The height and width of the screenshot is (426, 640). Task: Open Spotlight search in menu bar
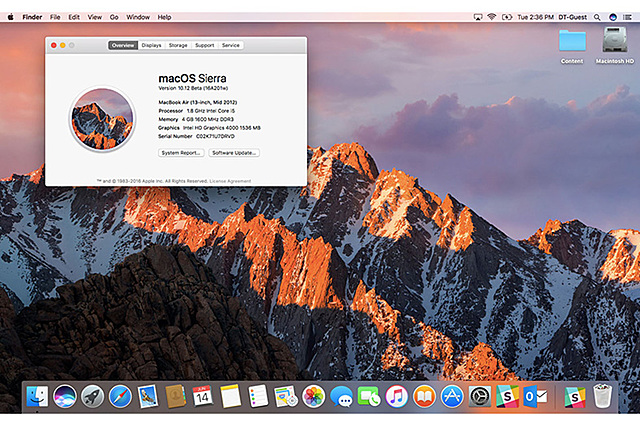[x=597, y=17]
